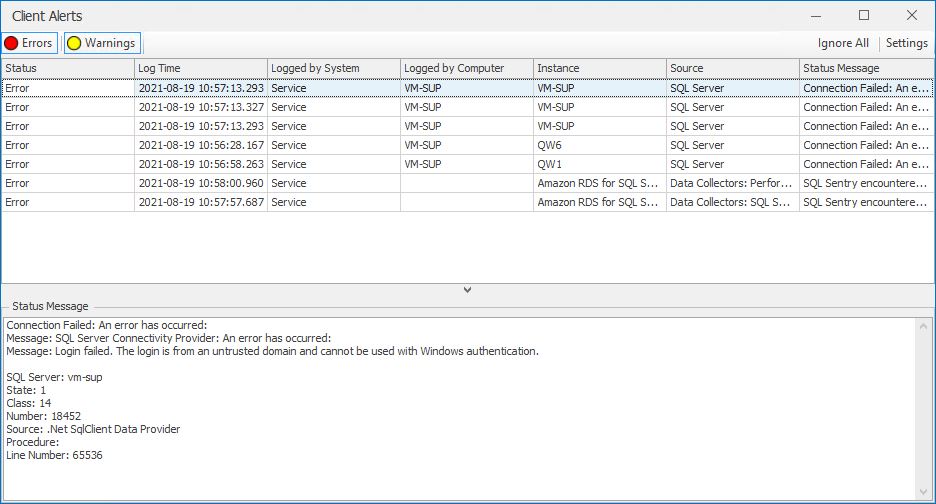Select row logged at 10:56:58.263
936x504 pixels.
point(467,164)
